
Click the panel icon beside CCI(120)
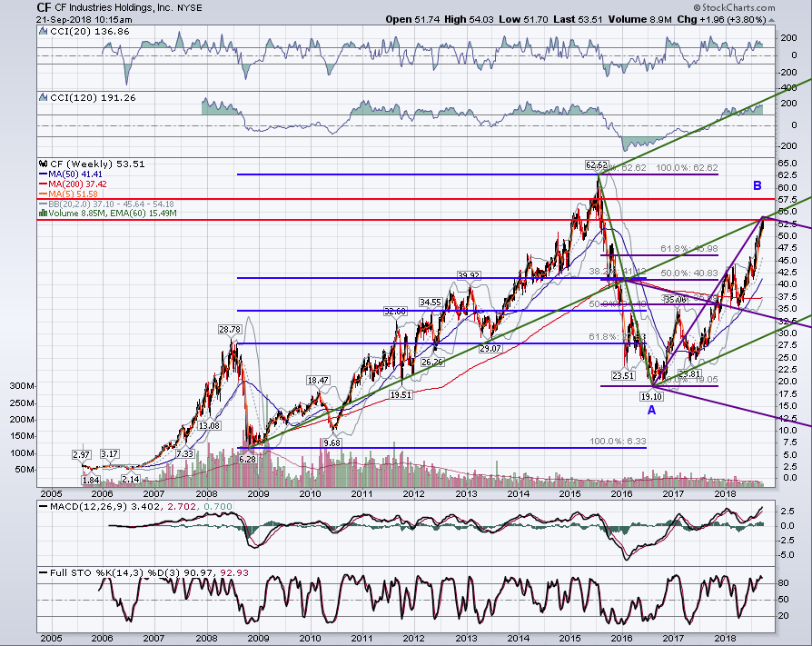tap(44, 98)
